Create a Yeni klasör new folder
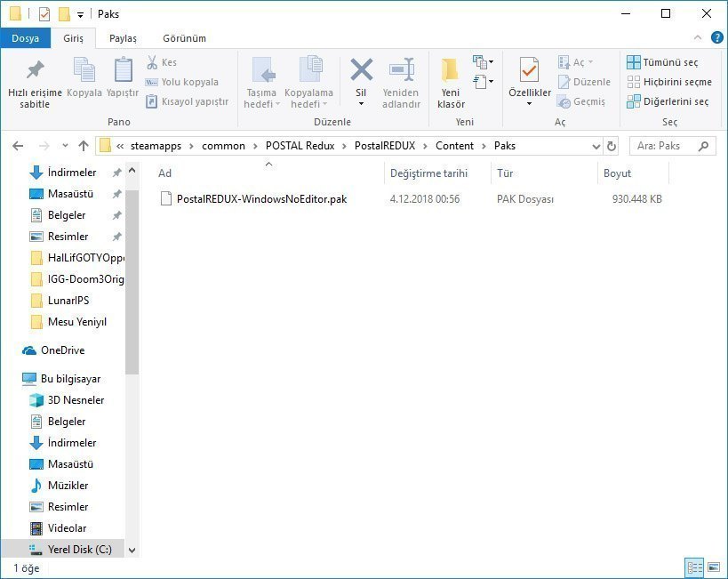 pyautogui.click(x=451, y=84)
